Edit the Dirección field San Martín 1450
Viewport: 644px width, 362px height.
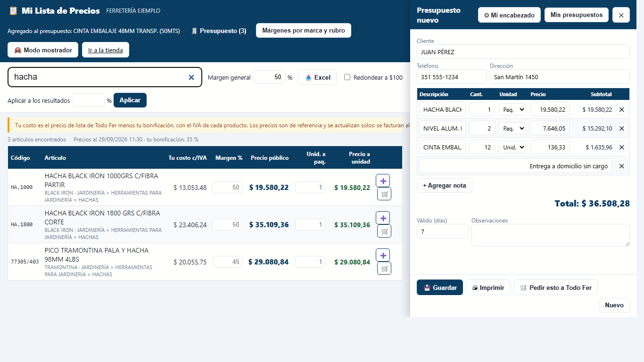coord(560,77)
